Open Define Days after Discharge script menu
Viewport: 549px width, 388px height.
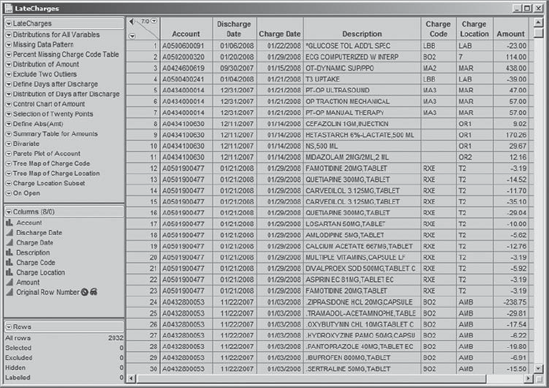(x=9, y=84)
